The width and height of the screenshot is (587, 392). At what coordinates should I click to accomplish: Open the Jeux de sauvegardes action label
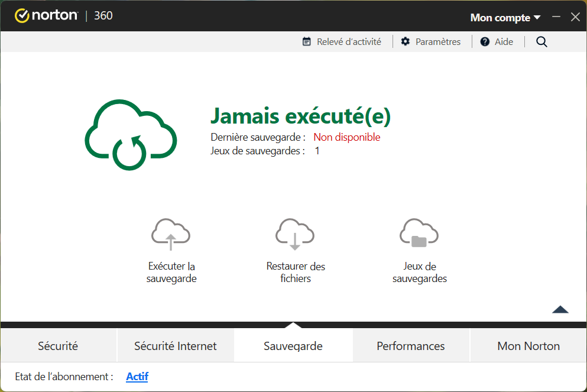click(x=420, y=272)
